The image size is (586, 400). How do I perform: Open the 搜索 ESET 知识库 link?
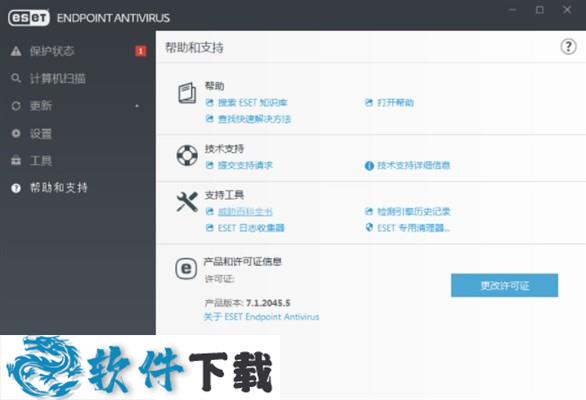pos(253,102)
